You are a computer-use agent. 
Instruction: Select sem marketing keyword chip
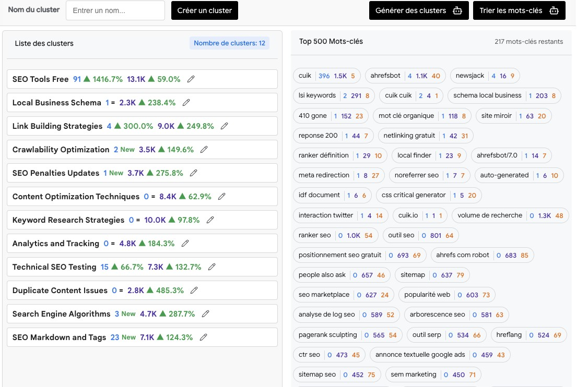pos(433,374)
